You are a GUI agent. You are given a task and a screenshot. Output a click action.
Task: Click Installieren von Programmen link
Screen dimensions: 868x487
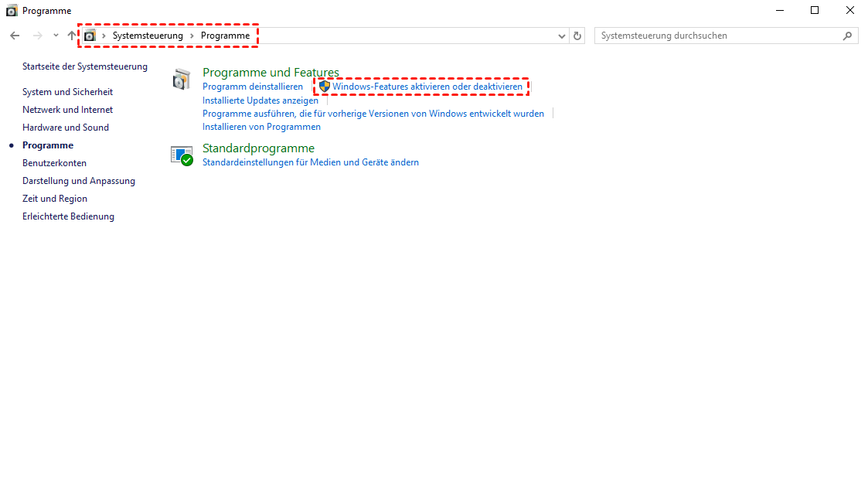261,127
